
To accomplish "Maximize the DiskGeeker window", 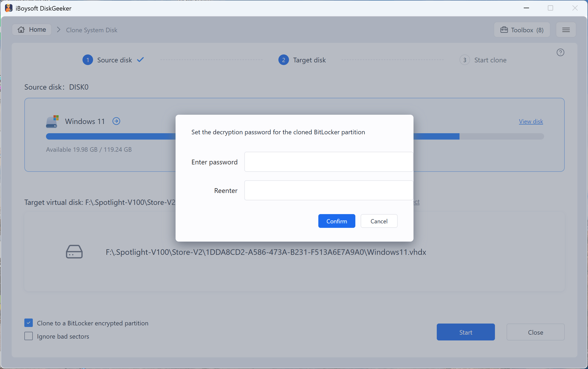I will pos(550,8).
